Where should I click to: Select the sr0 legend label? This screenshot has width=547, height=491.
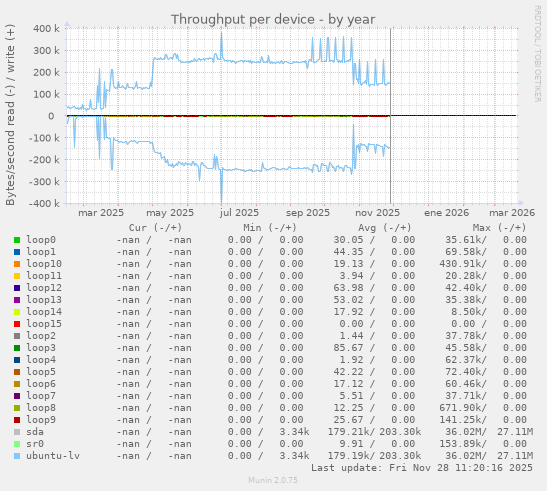click(x=35, y=444)
